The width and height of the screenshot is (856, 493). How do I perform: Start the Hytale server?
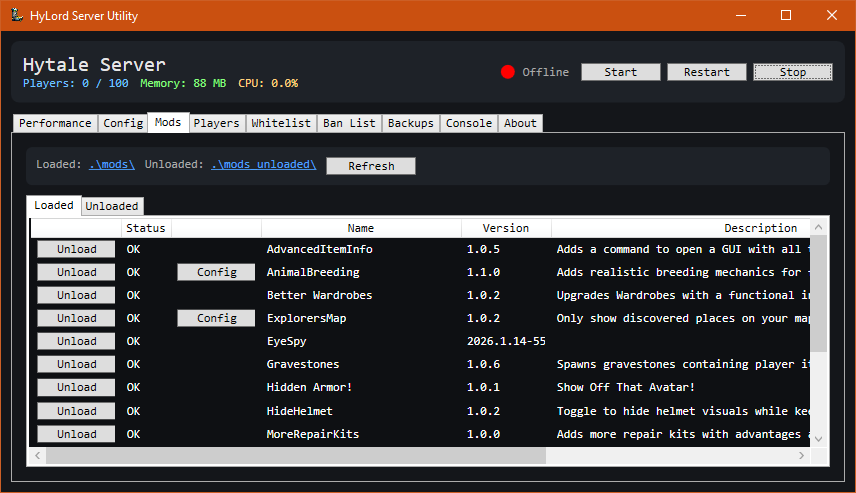click(621, 72)
